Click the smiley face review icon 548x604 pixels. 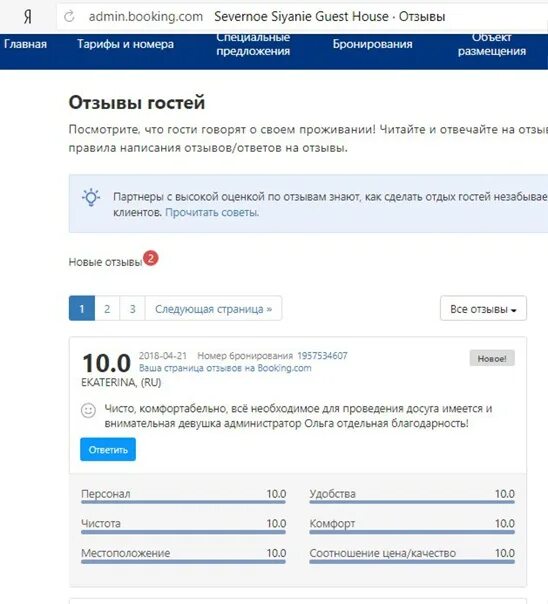[x=88, y=411]
